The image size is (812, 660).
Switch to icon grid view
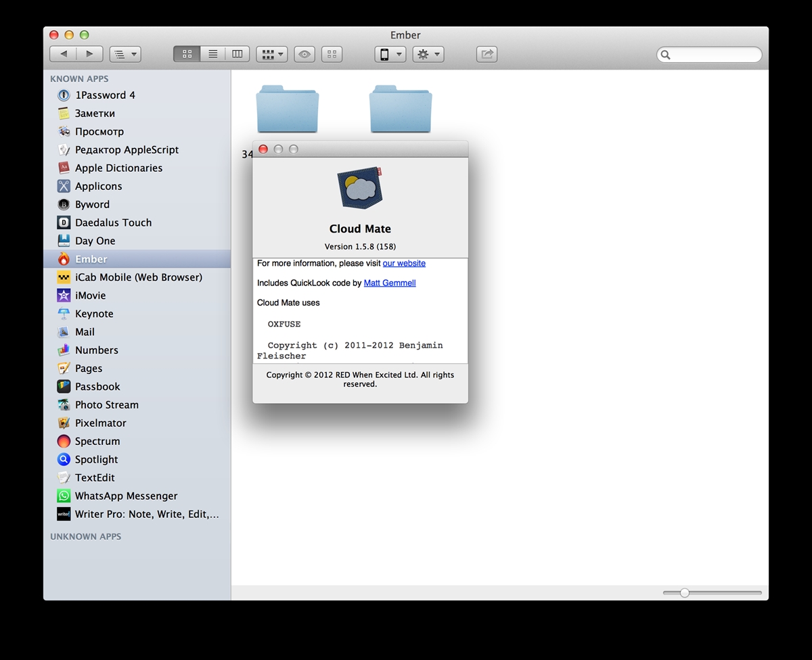click(187, 54)
